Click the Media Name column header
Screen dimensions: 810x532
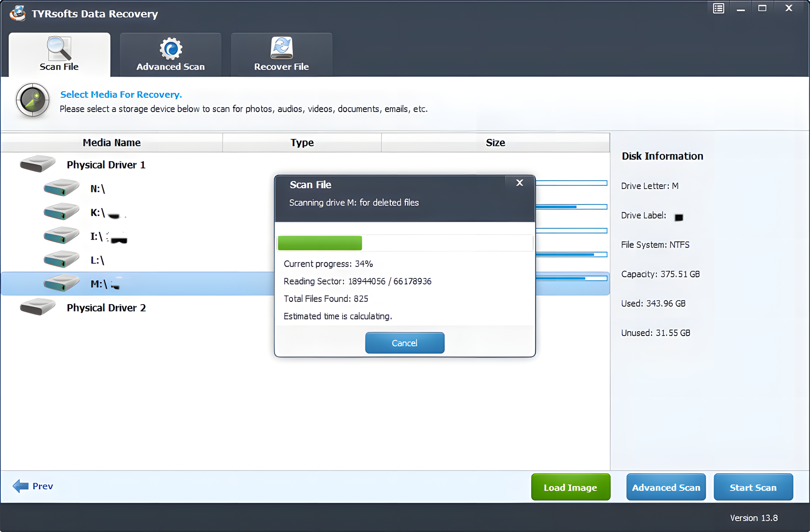(111, 143)
